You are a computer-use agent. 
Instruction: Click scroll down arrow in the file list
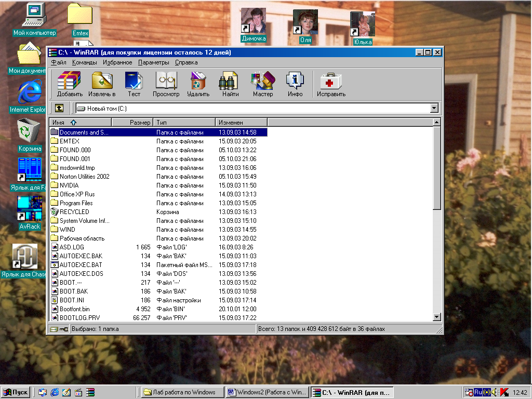(437, 317)
